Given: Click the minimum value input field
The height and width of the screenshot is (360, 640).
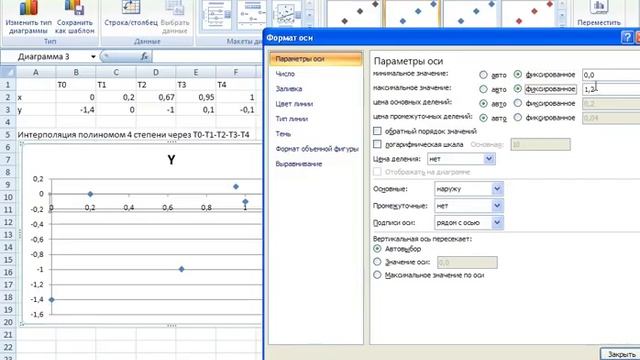Looking at the screenshot, I should click(611, 75).
